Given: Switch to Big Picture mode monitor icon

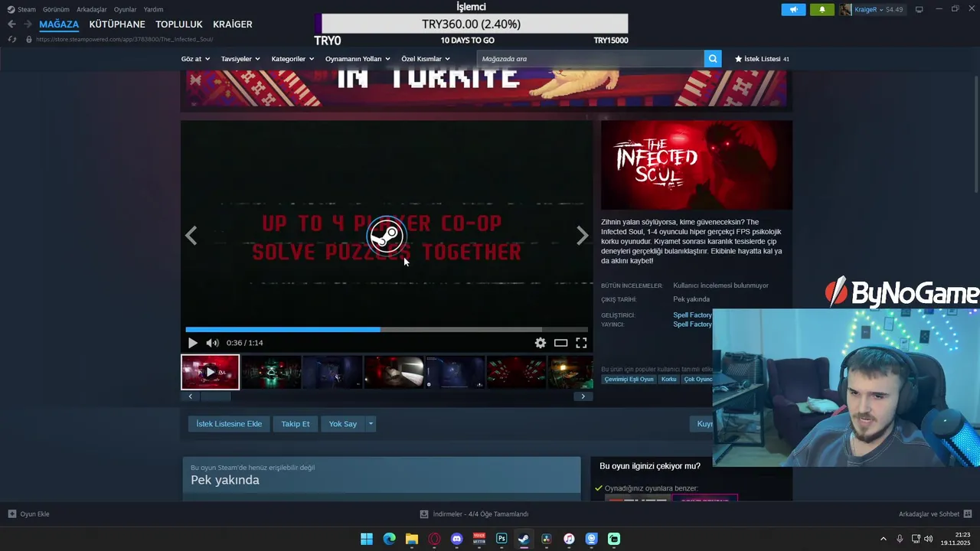Looking at the screenshot, I should tap(919, 9).
